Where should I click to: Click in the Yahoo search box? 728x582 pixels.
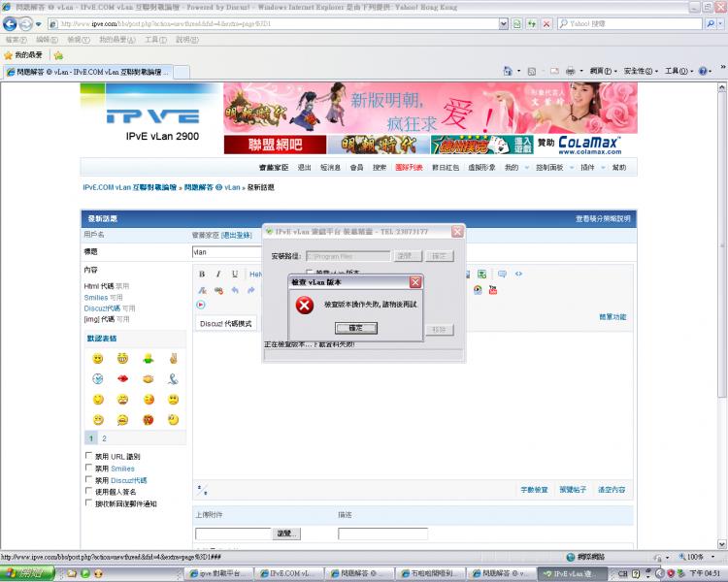tap(630, 23)
